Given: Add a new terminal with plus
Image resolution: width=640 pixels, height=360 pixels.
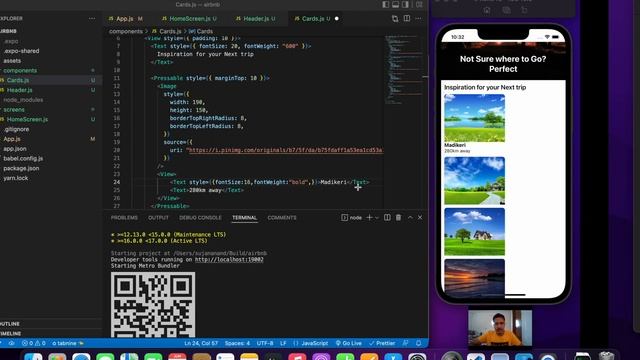Looking at the screenshot, I should (369, 218).
